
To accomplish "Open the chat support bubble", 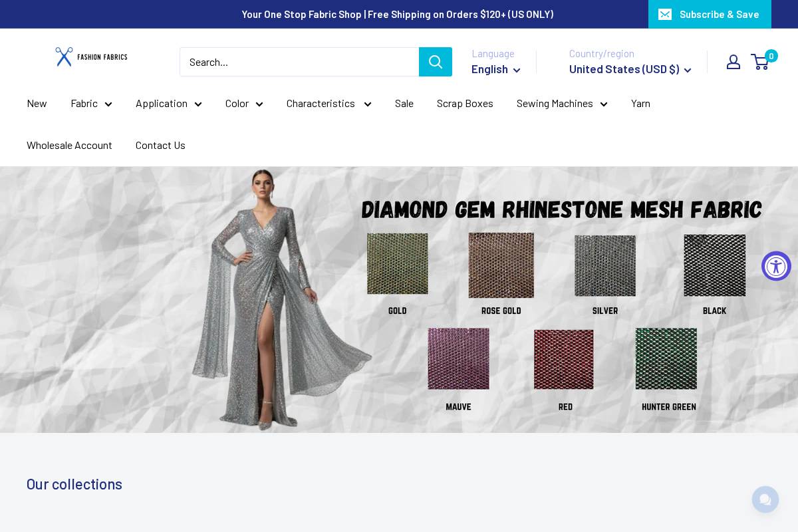I will [x=765, y=499].
